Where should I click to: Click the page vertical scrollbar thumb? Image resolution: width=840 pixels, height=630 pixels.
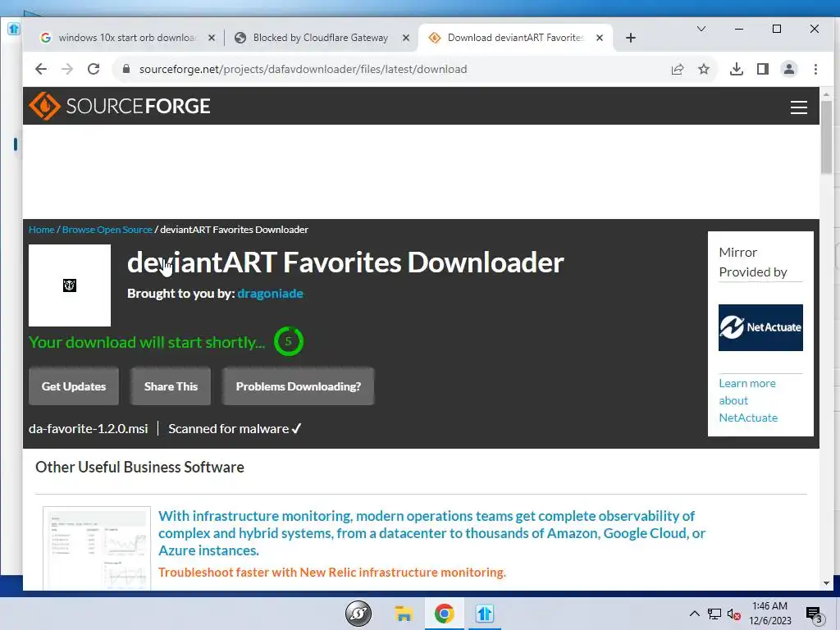(x=826, y=137)
